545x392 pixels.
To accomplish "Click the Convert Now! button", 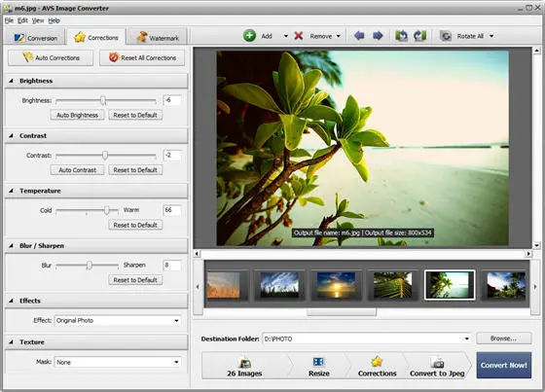I will [x=504, y=365].
